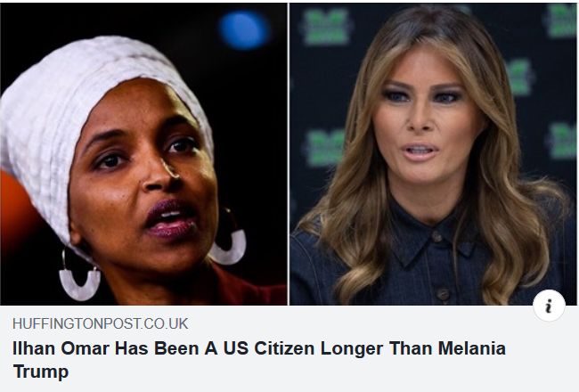Click the blurred green logo at right photo's left edge

pyautogui.click(x=324, y=148)
